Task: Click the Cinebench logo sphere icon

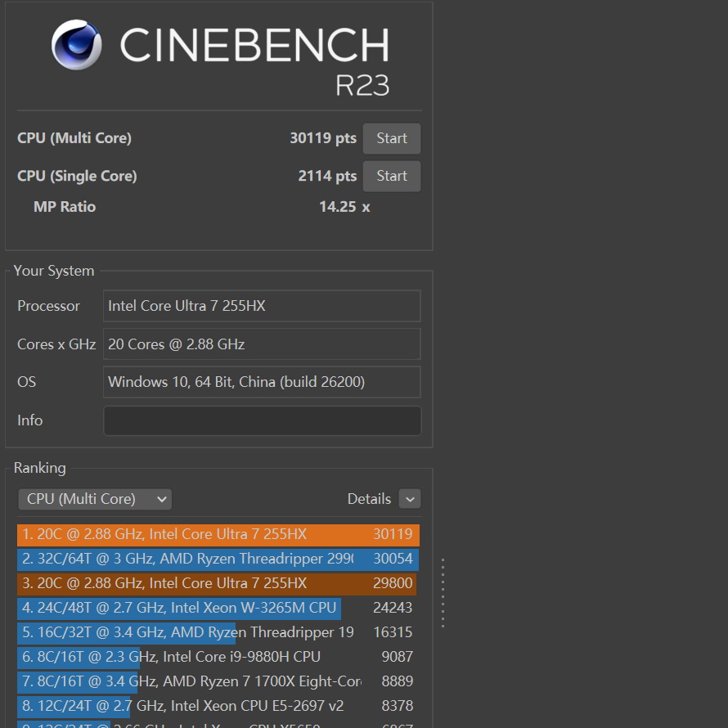Action: click(x=77, y=44)
